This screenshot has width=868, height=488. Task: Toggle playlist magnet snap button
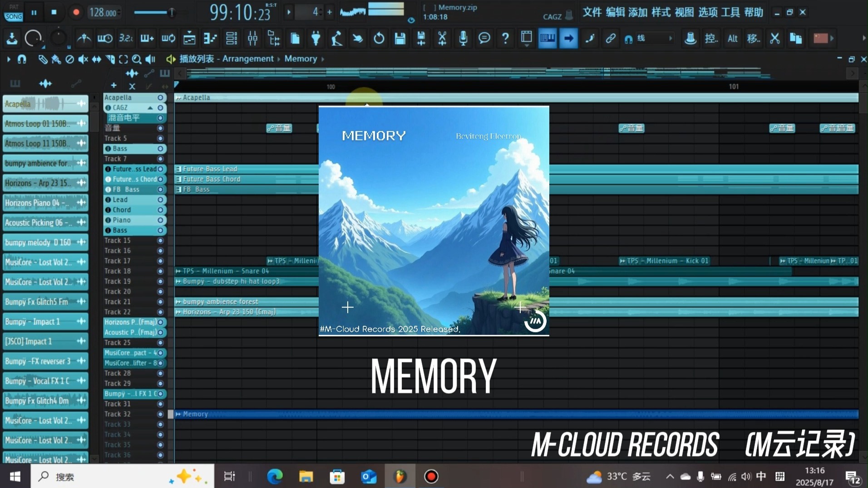(21, 59)
